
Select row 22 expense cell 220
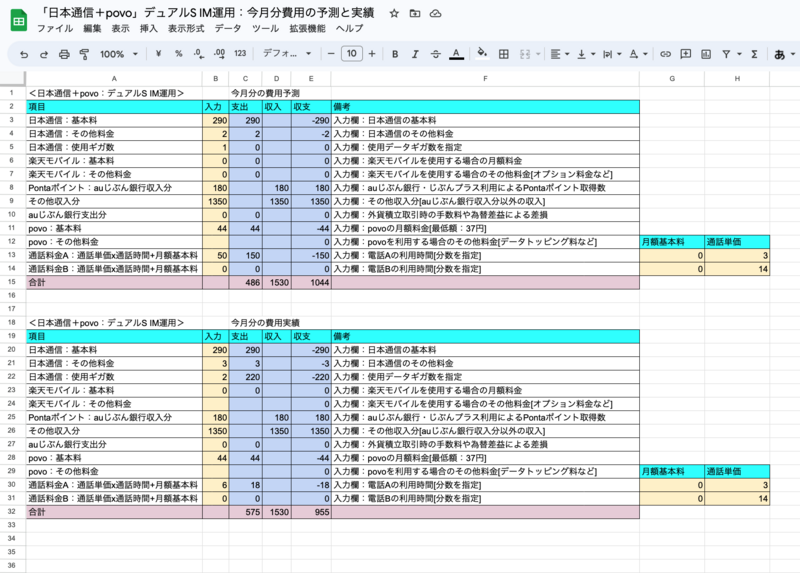click(245, 377)
